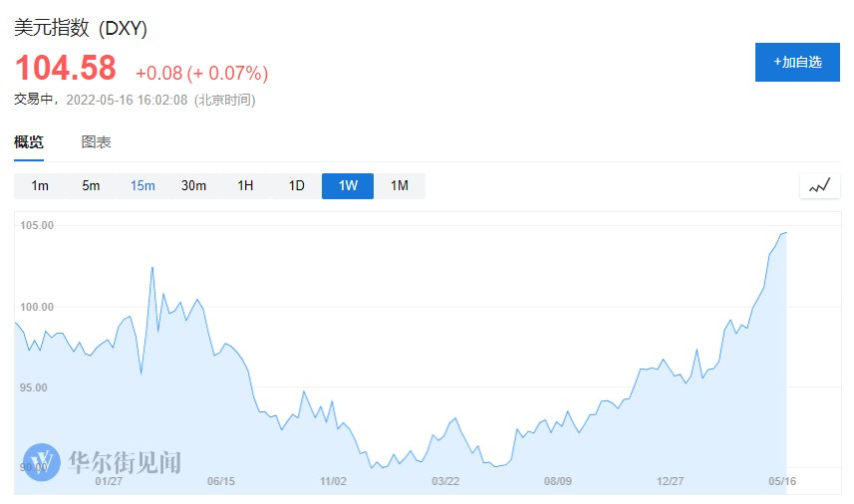The width and height of the screenshot is (854, 504).
Task: Click the line chart type icon
Action: click(x=820, y=186)
